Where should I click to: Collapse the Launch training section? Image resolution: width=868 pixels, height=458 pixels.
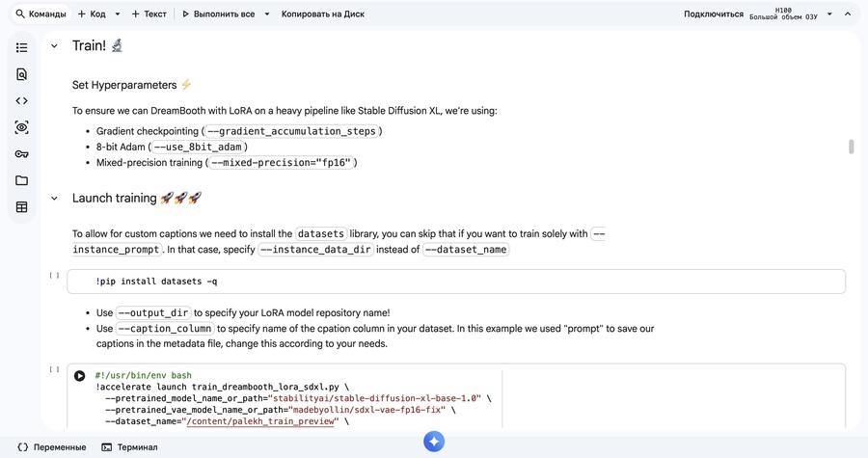pos(54,198)
